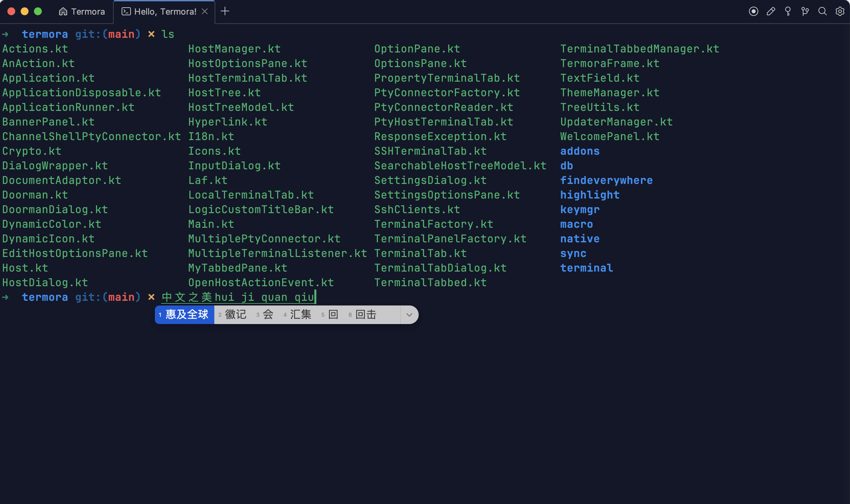Click the file name OptionPane.kt
Image resolution: width=850 pixels, height=504 pixels.
[x=417, y=49]
